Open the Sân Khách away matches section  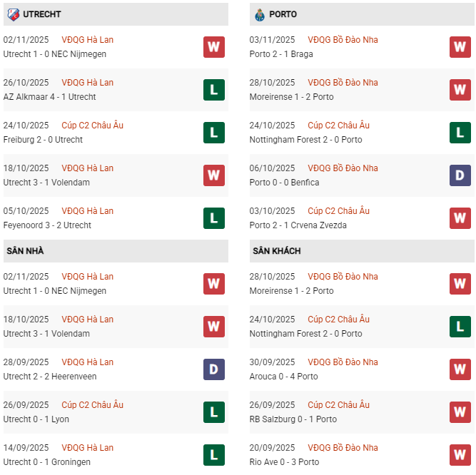coord(276,251)
